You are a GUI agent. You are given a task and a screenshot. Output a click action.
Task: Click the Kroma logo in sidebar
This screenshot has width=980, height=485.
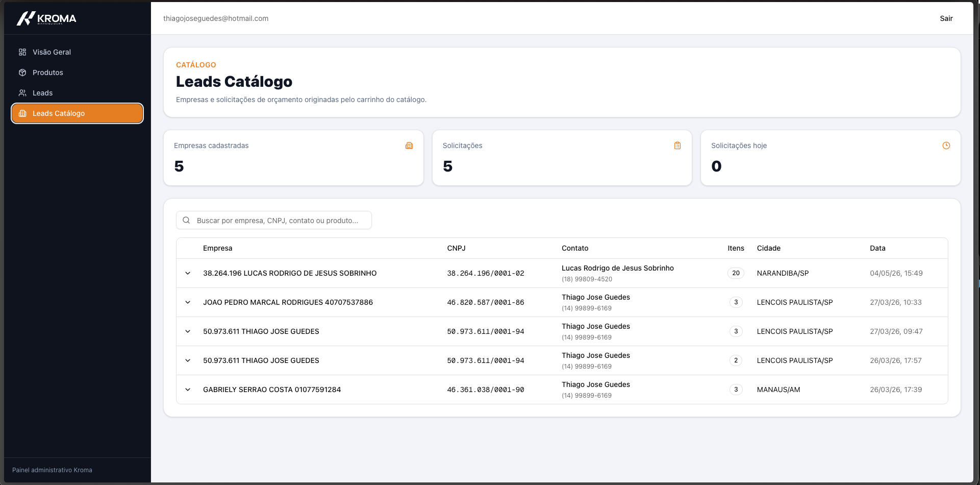(x=46, y=18)
